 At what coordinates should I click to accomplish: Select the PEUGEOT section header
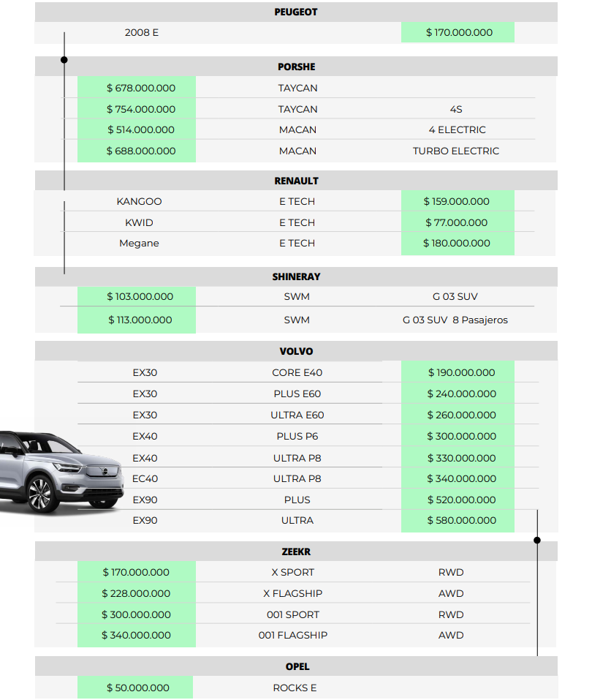(x=296, y=12)
